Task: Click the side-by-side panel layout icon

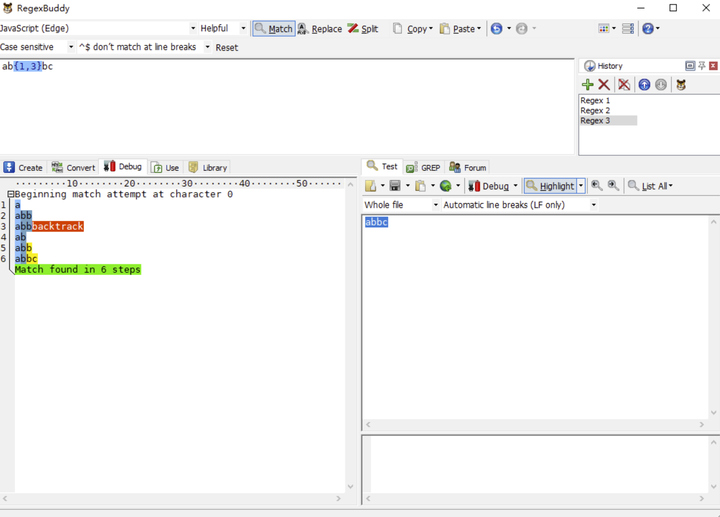Action: (628, 28)
